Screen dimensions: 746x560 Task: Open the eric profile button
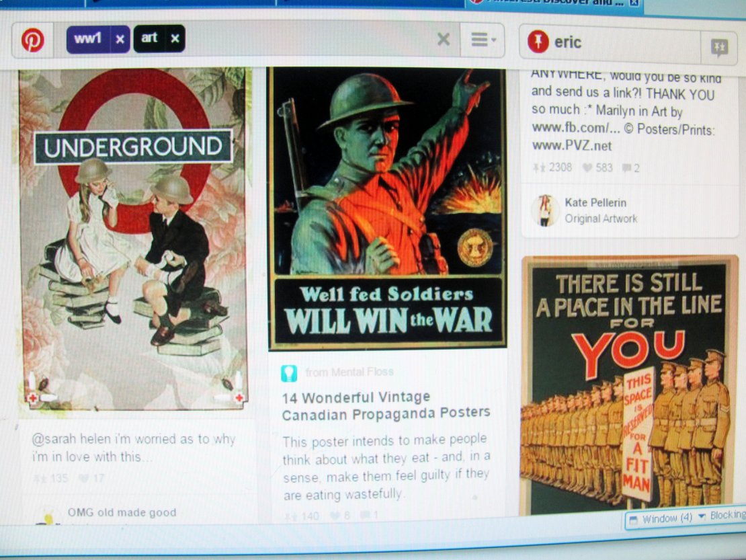pos(612,42)
